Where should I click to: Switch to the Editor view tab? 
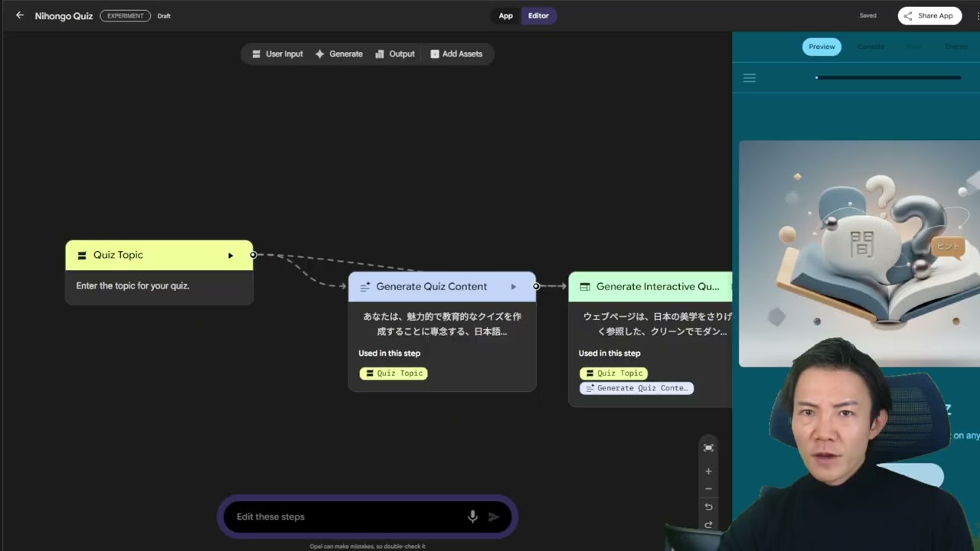coord(538,16)
